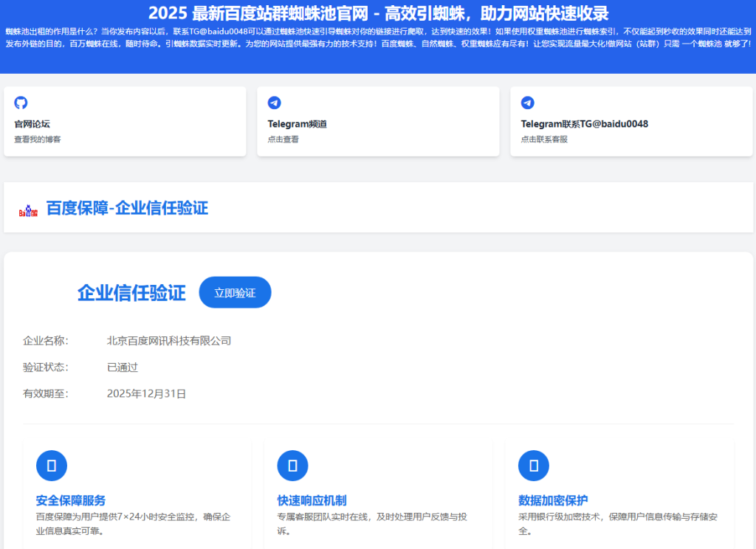Image resolution: width=756 pixels, height=549 pixels.
Task: Click the page title 2025 最新百度站群蜘蛛池官网
Action: pos(378,13)
